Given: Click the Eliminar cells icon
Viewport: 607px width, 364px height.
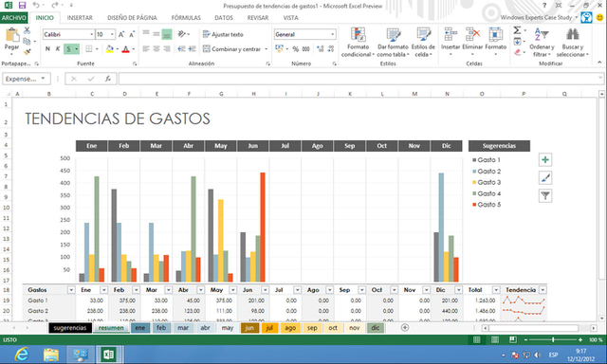Looking at the screenshot, I should 472,34.
